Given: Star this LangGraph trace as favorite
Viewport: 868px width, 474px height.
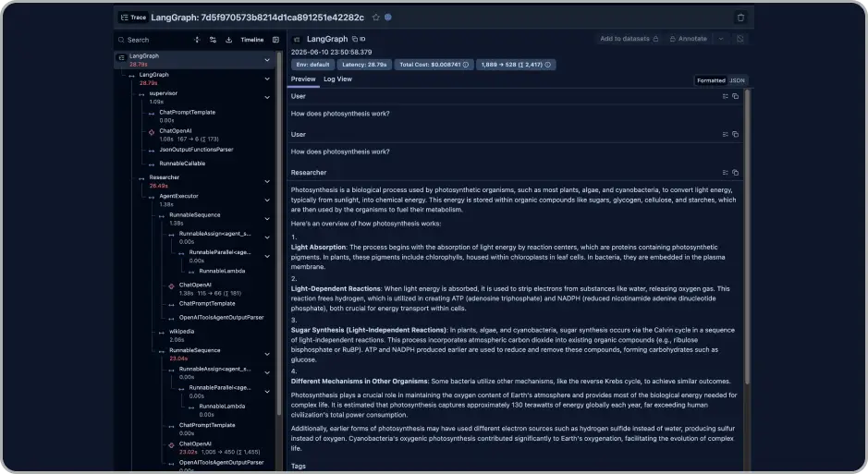Looking at the screenshot, I should (376, 18).
